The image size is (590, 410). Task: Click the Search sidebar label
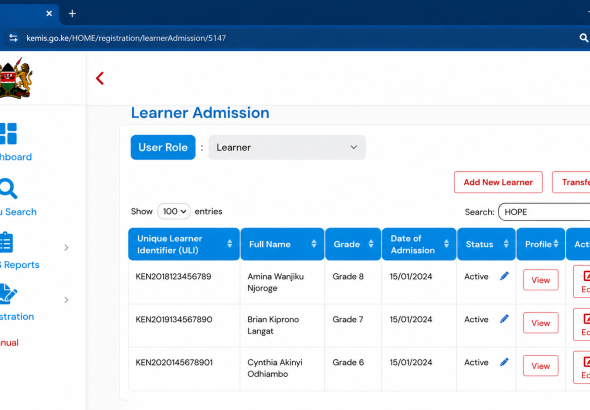(x=18, y=212)
